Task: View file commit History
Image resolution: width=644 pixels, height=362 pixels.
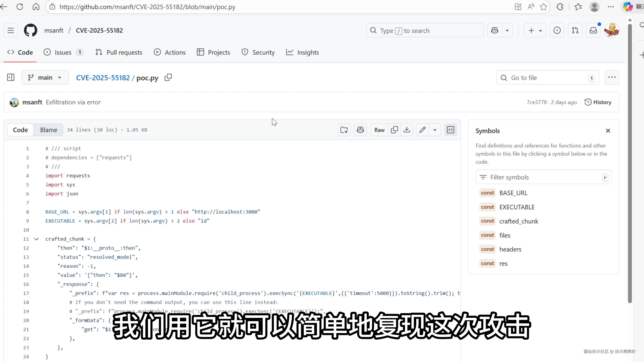Action: tap(598, 102)
